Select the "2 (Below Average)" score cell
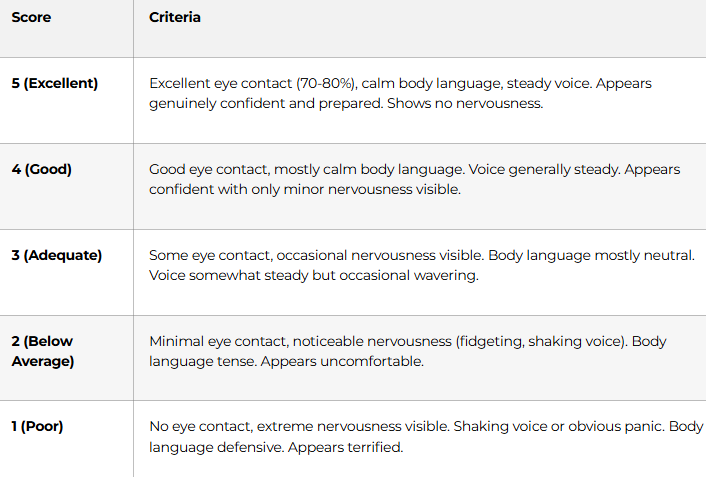This screenshot has width=706, height=477. (43, 351)
